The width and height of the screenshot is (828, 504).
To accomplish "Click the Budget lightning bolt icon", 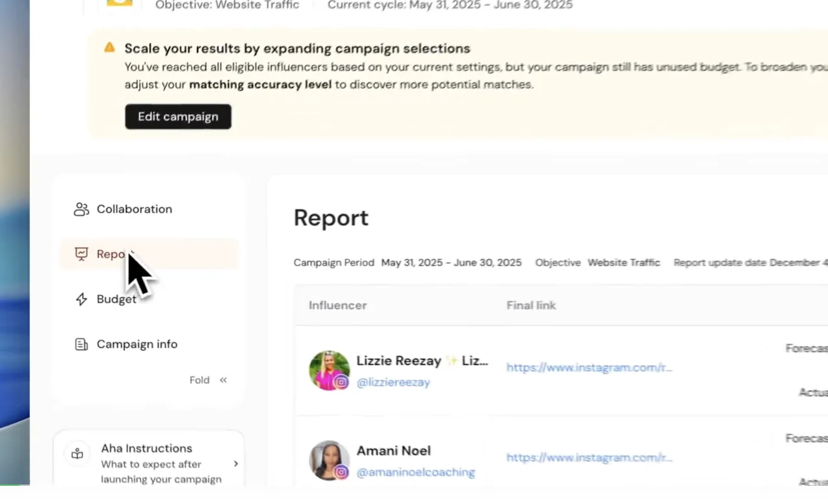I will point(81,299).
